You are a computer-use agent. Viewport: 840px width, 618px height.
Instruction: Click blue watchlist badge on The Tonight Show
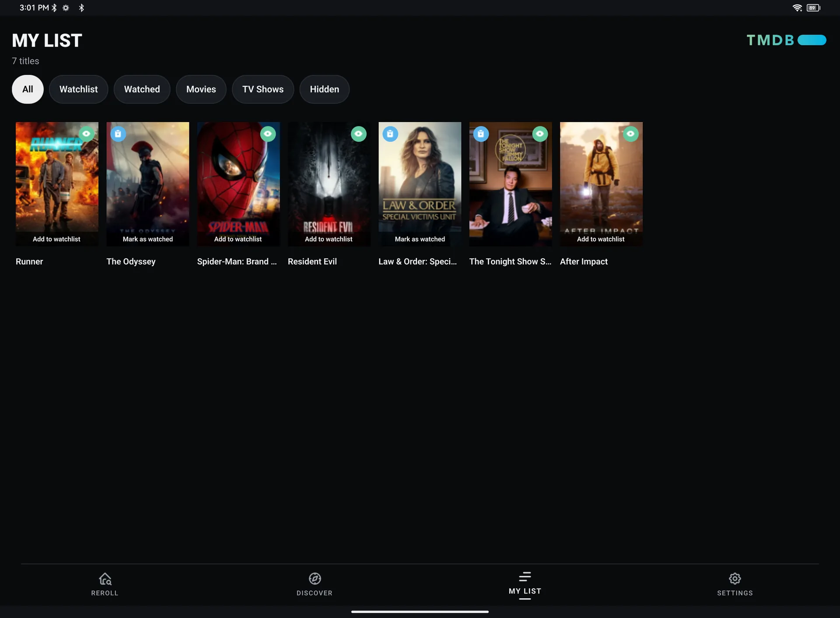pos(481,134)
